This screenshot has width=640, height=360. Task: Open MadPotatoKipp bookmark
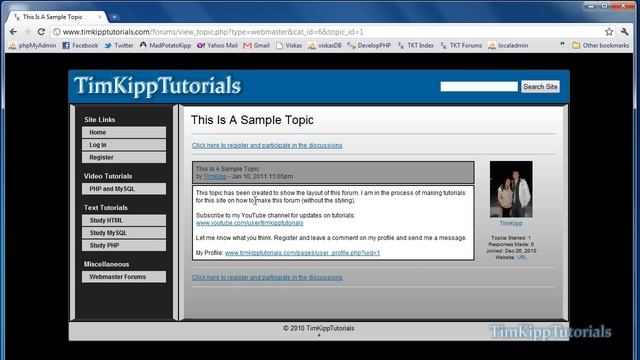pyautogui.click(x=165, y=45)
